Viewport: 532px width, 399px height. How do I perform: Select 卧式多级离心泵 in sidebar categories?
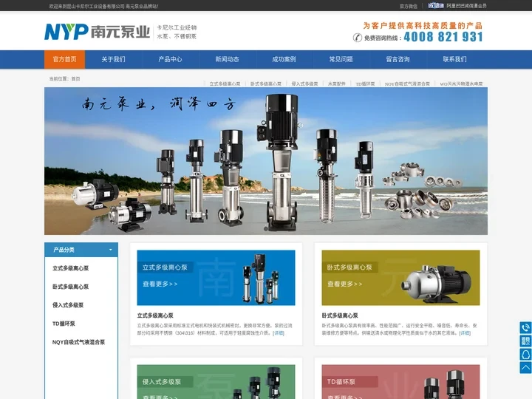pos(71,287)
